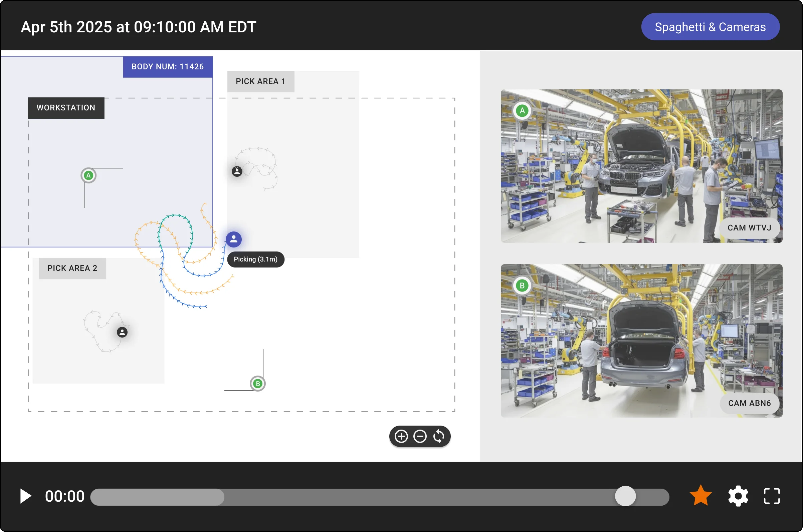Select the PICK AREA 2 label

click(x=72, y=268)
